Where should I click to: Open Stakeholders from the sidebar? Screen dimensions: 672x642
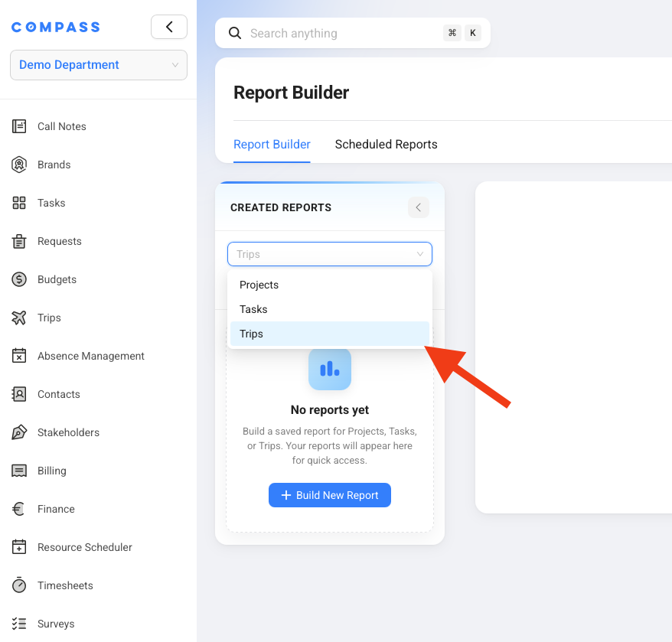[x=69, y=432]
